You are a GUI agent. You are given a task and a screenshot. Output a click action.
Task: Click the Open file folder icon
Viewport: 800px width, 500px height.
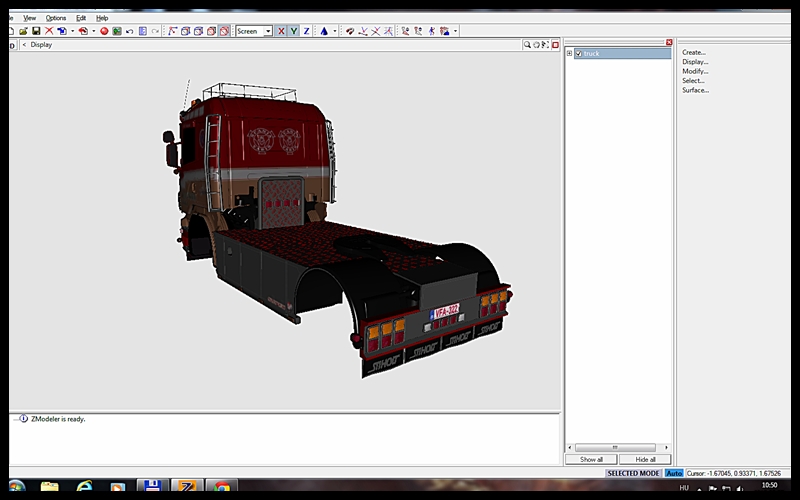(24, 31)
